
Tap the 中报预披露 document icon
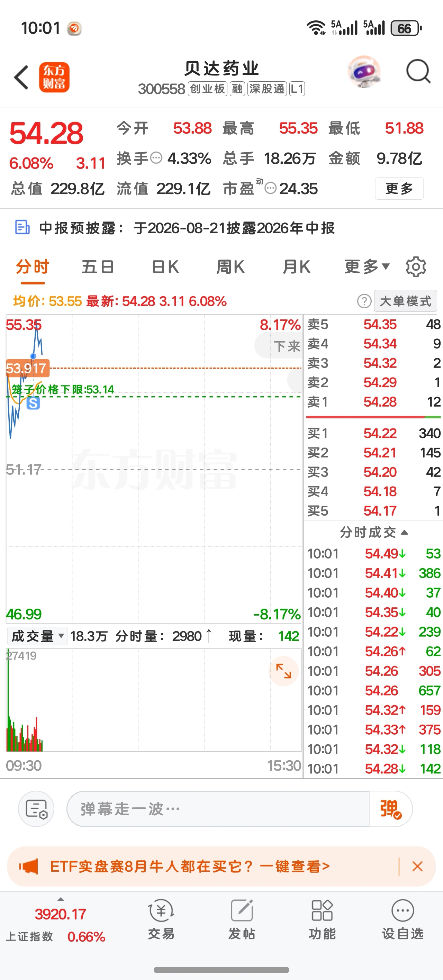pyautogui.click(x=22, y=227)
